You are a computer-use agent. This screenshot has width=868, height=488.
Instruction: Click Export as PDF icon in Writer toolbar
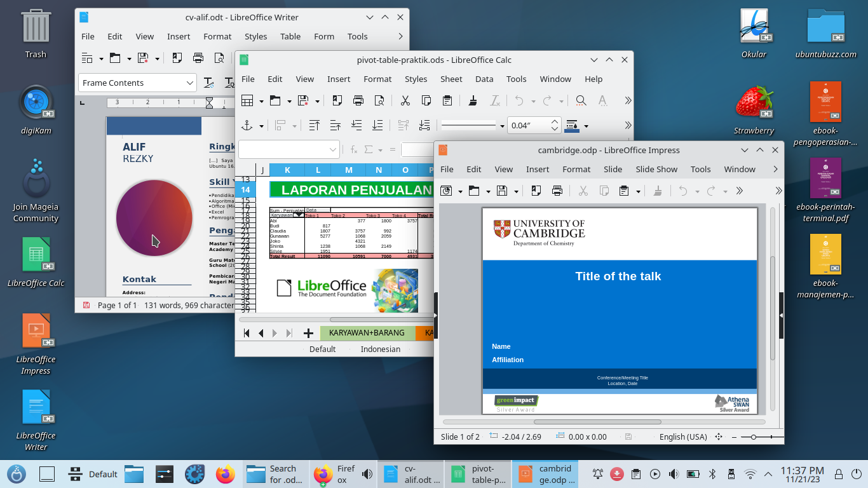(x=177, y=58)
